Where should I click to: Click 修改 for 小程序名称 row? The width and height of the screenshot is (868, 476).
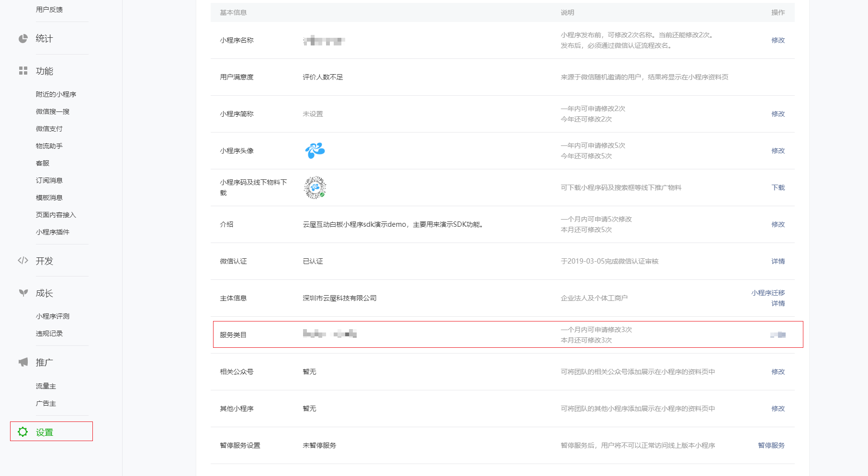tap(778, 40)
